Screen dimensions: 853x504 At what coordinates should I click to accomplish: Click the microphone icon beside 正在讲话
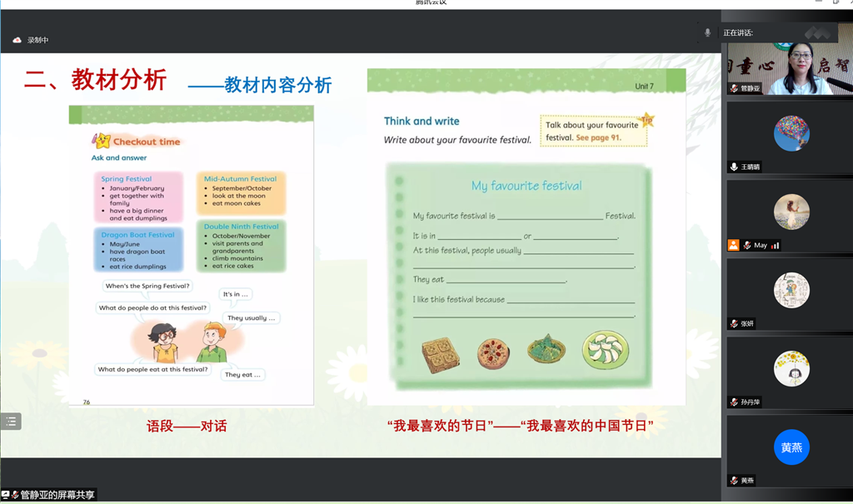(707, 32)
